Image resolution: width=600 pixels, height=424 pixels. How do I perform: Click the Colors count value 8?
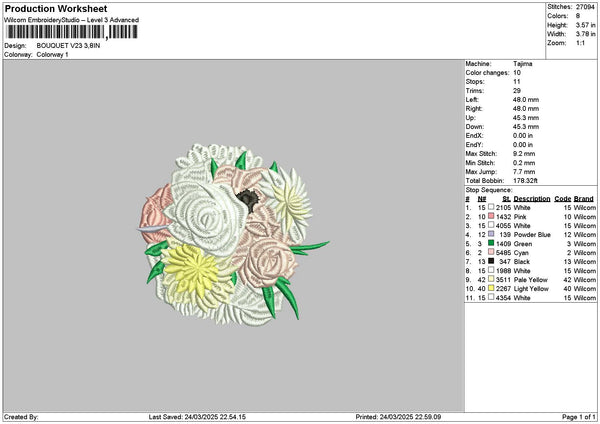578,16
